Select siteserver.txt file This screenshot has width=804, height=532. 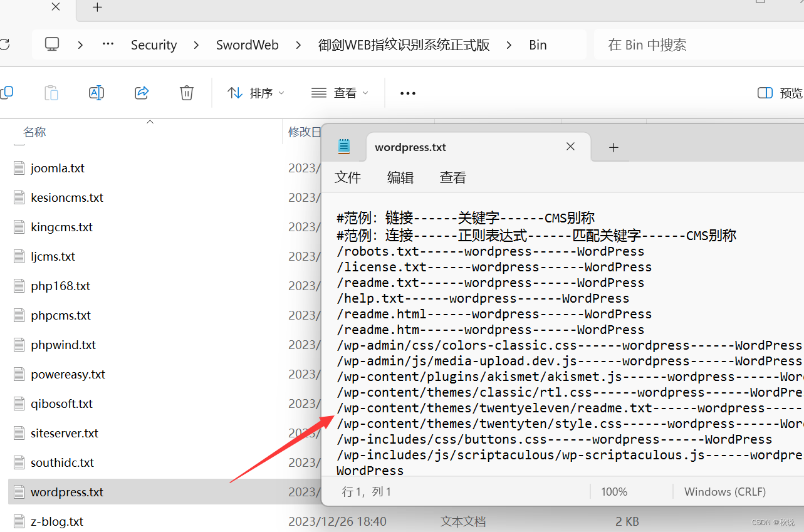[x=65, y=433]
